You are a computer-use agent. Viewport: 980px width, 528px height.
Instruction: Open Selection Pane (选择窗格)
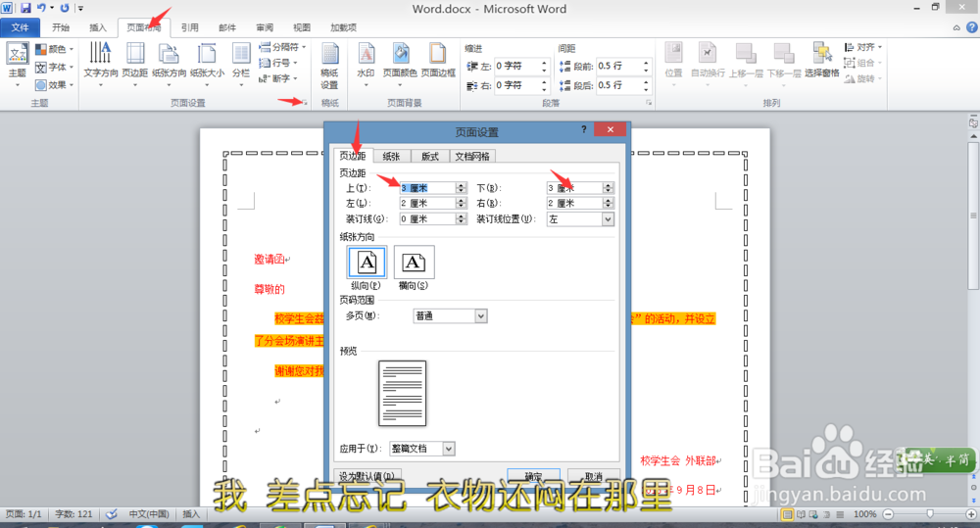coord(822,61)
